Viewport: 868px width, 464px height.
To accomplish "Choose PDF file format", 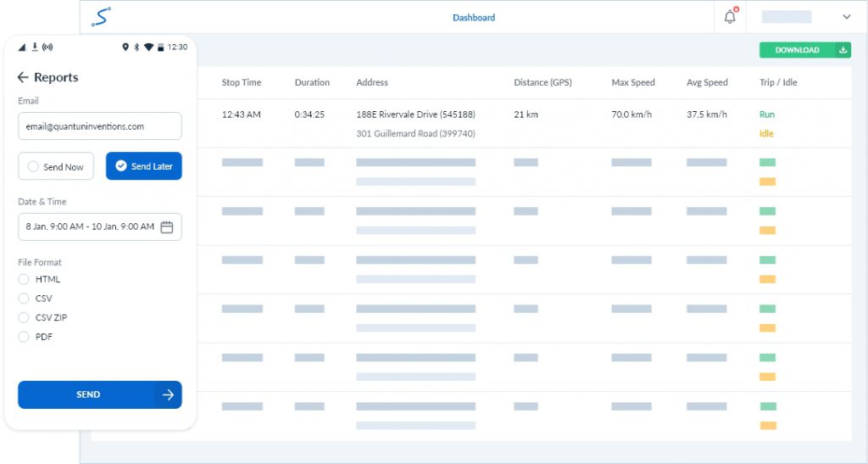I will coord(24,337).
